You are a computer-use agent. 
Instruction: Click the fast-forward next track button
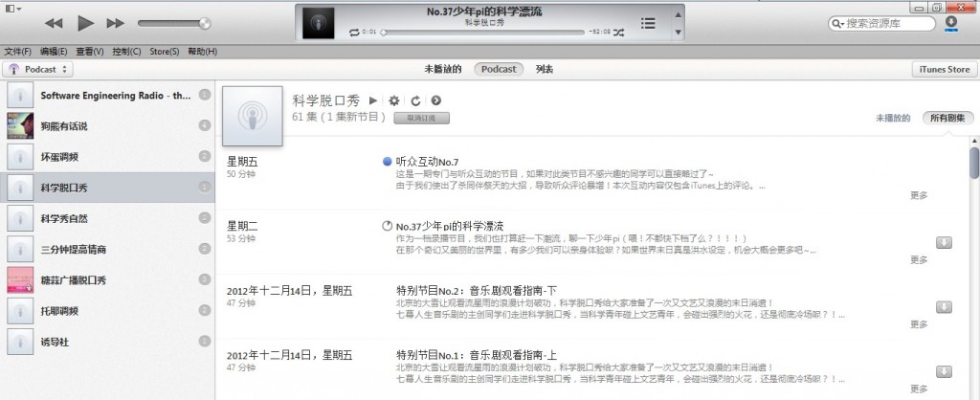click(116, 24)
